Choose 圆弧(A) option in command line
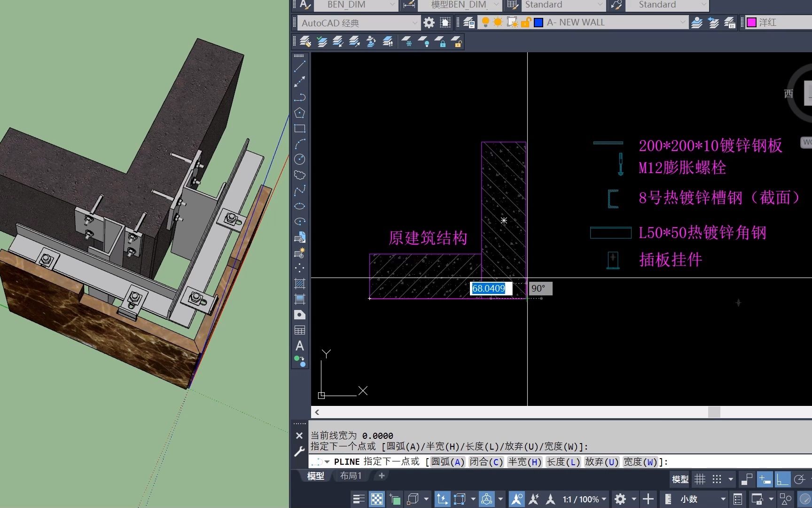The image size is (812, 508). (448, 462)
